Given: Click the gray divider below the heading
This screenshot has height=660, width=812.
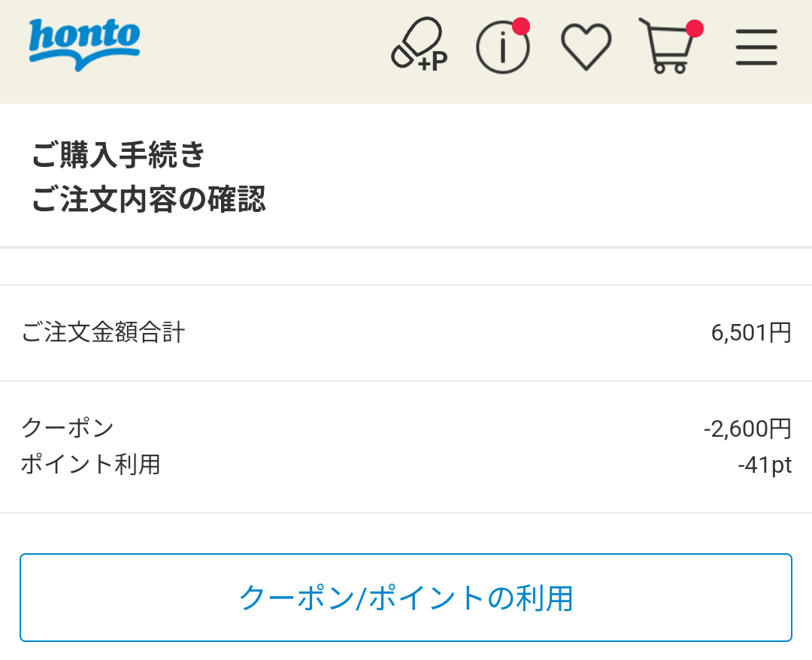Looking at the screenshot, I should click(406, 247).
